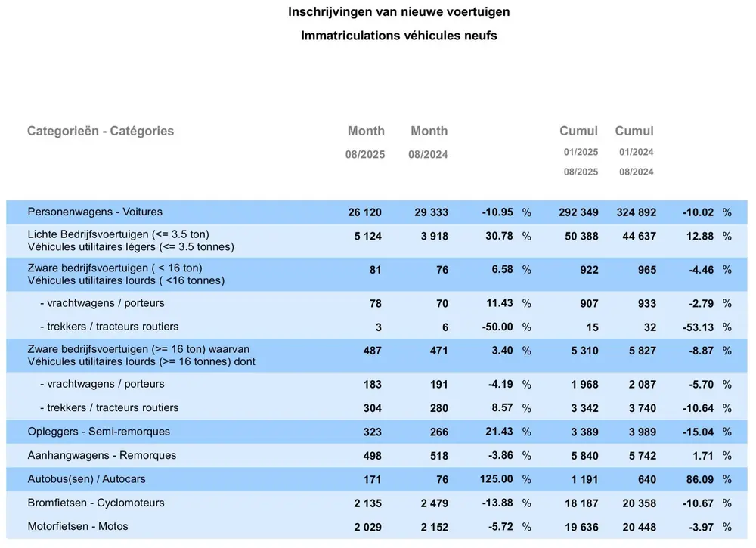Click the 11.43 percentage value

[500, 303]
